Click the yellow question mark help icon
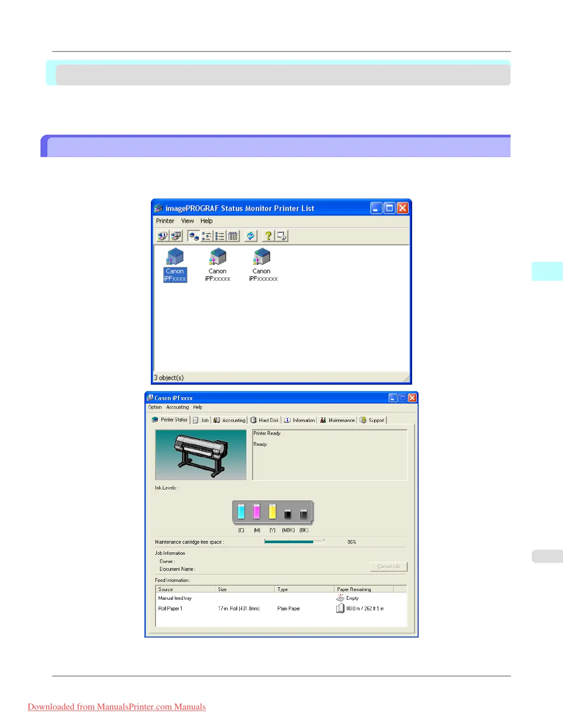Viewport: 563px width, 728px height. (x=268, y=236)
